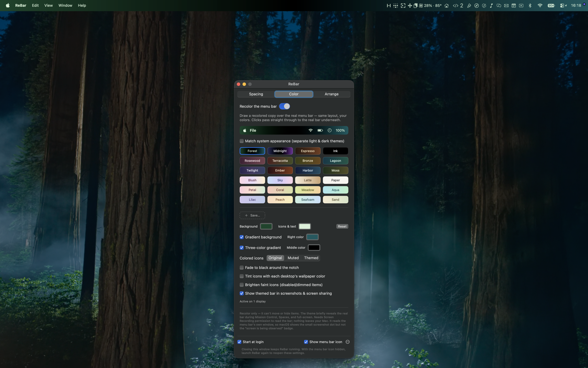The width and height of the screenshot is (588, 368).
Task: Open the Help menu
Action: click(82, 5)
